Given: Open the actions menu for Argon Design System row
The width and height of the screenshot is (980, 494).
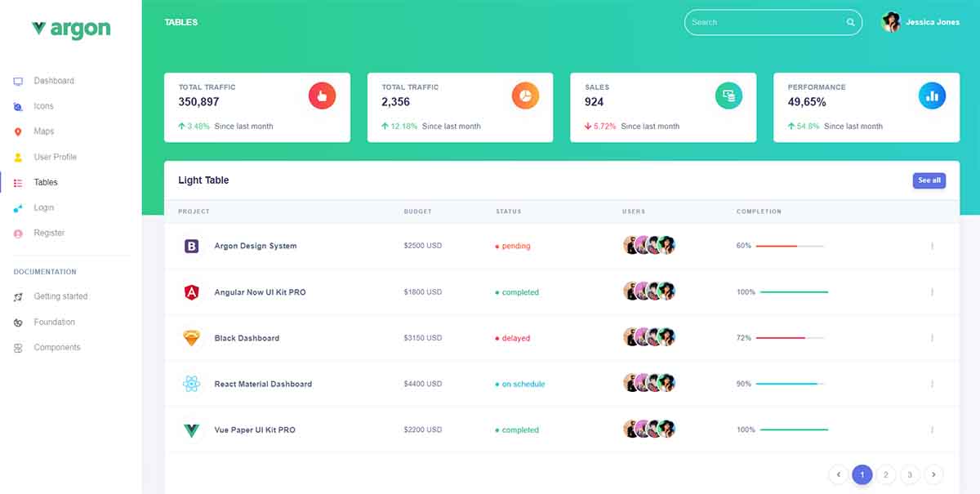Looking at the screenshot, I should 932,246.
